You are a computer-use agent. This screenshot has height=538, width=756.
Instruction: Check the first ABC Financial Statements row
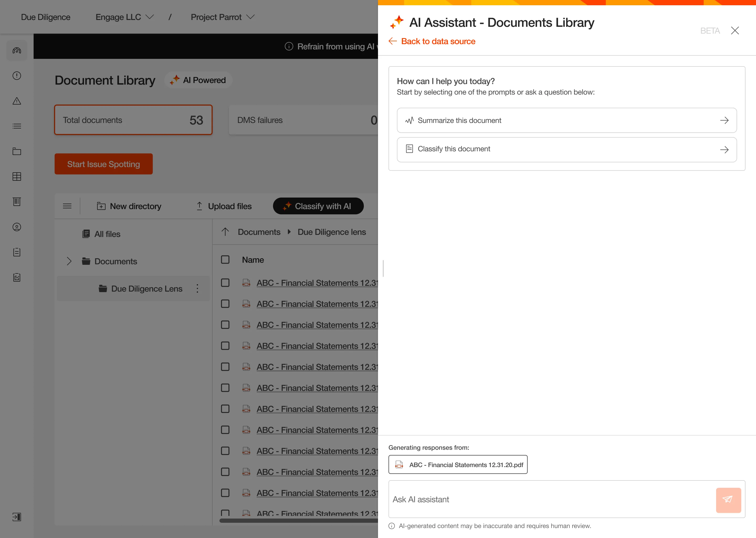tap(225, 283)
